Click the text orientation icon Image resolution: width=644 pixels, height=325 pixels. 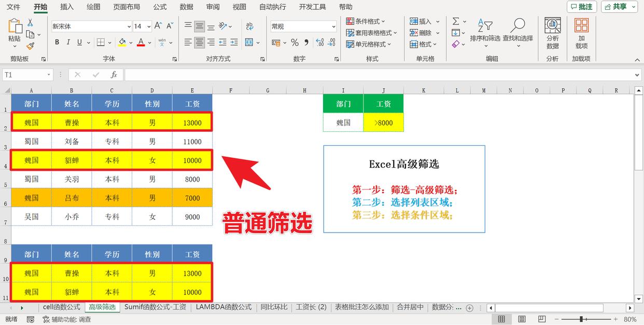point(223,26)
